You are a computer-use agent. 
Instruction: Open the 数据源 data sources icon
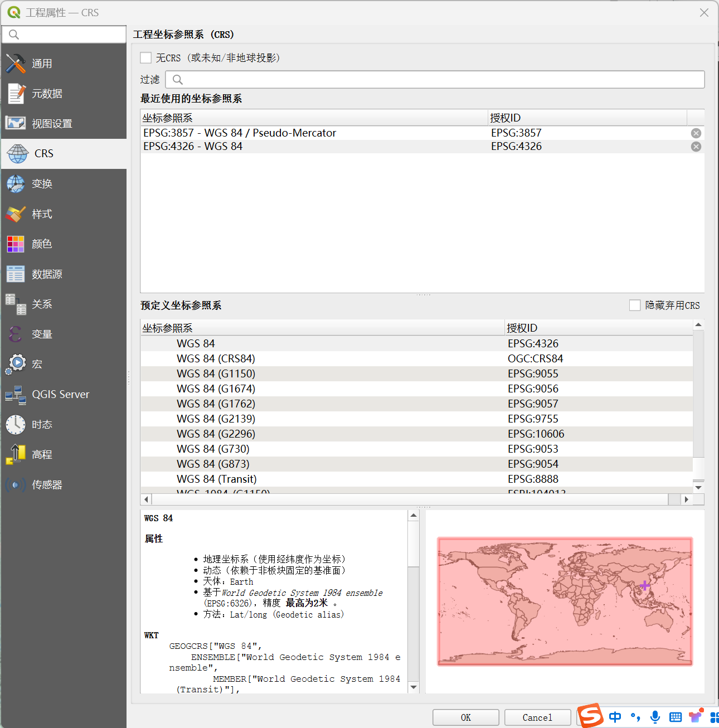pyautogui.click(x=16, y=274)
